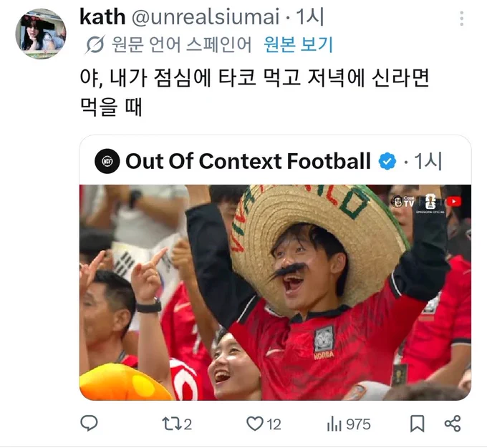Bookmark this tweet
Image resolution: width=487 pixels, height=448 pixels.
pos(417,424)
